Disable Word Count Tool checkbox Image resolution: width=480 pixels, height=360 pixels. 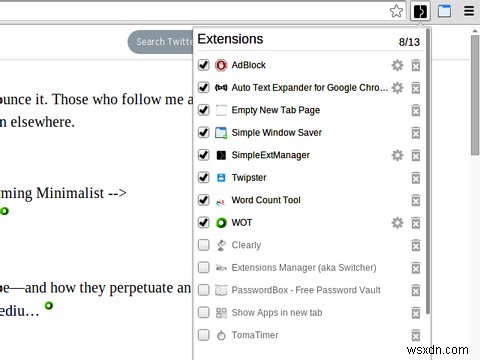coord(204,200)
